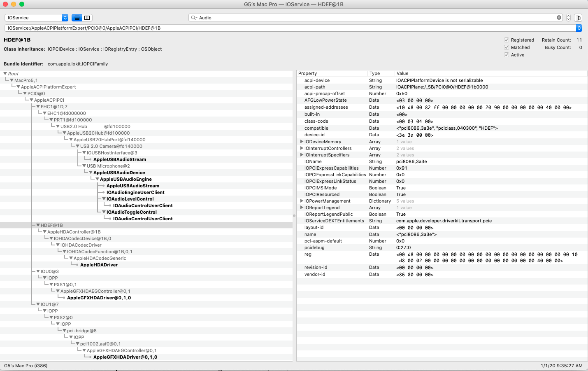Screen dimensions: 588x371
Task: Select IOAudioToggleControl entry
Action: tap(132, 212)
